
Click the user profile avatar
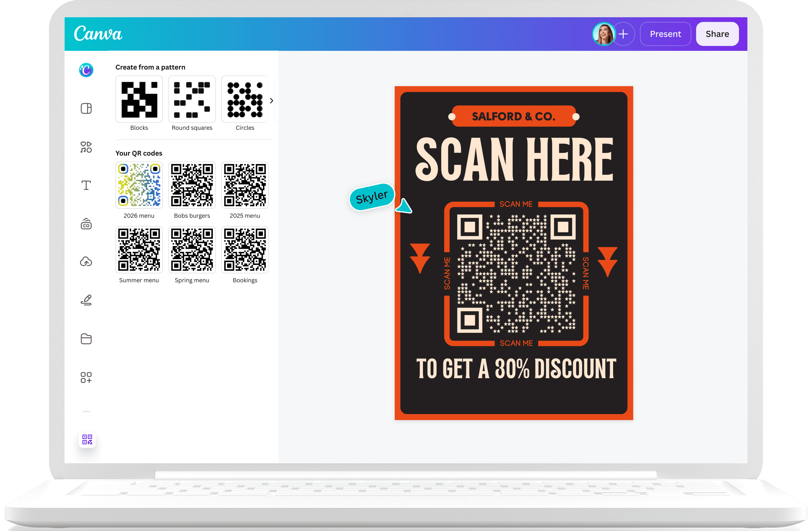click(604, 34)
